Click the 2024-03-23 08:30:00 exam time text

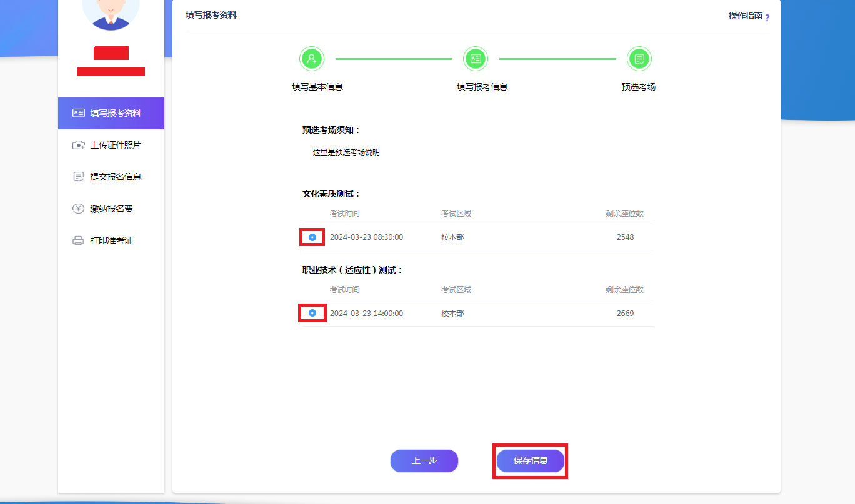tap(366, 237)
